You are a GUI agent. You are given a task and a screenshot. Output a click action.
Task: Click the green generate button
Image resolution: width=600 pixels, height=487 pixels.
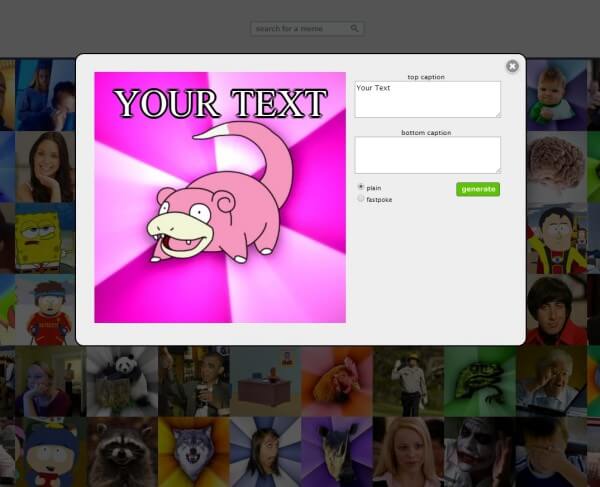(478, 189)
